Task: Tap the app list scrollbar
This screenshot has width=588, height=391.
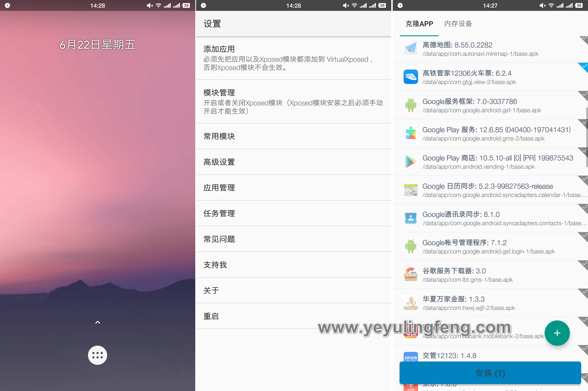Action: [x=587, y=137]
